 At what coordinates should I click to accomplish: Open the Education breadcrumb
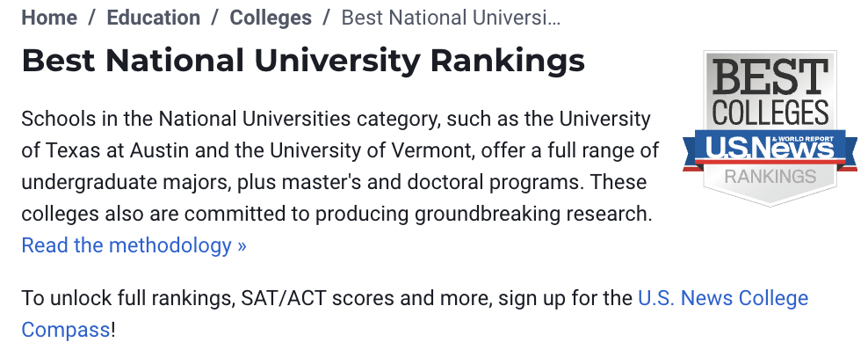(154, 18)
